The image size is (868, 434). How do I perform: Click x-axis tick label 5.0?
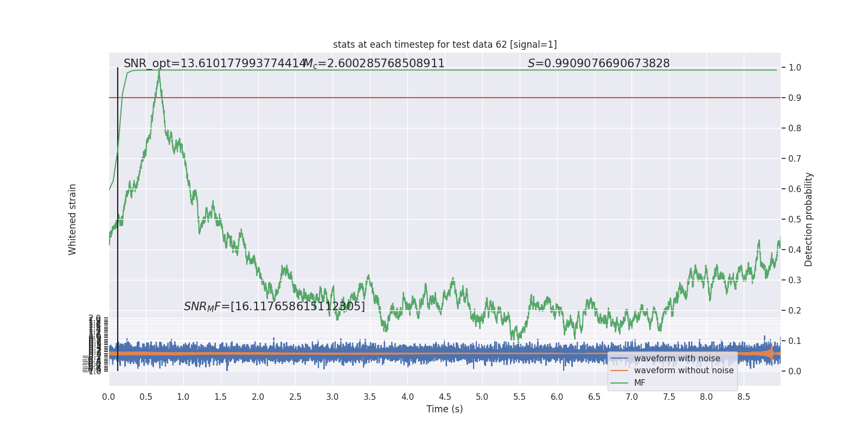[x=482, y=397]
